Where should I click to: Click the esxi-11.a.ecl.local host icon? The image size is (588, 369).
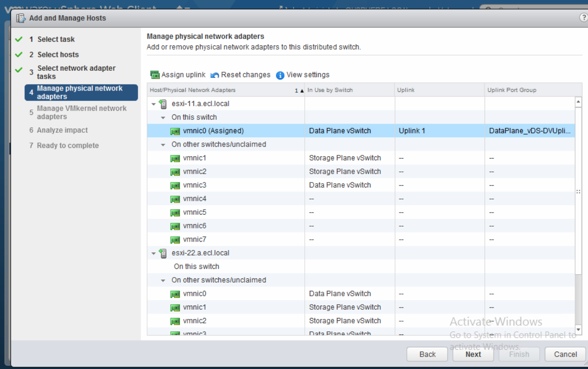coord(163,104)
